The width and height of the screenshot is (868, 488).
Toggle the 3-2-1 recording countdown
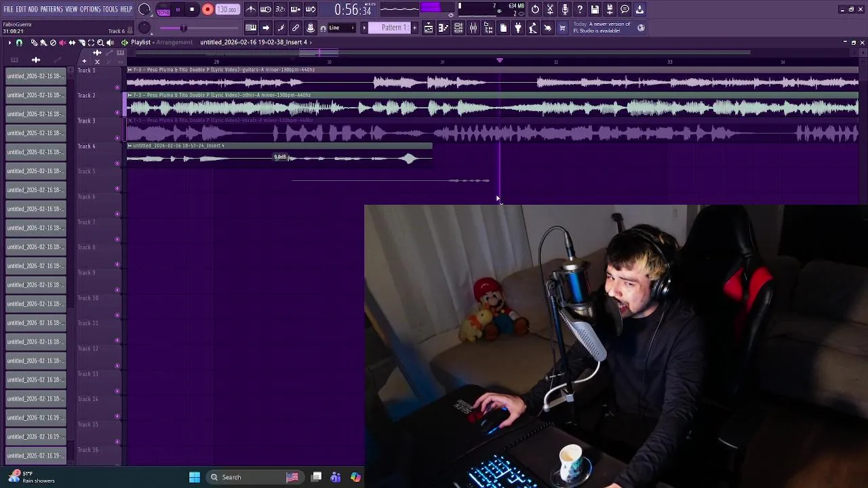(281, 9)
